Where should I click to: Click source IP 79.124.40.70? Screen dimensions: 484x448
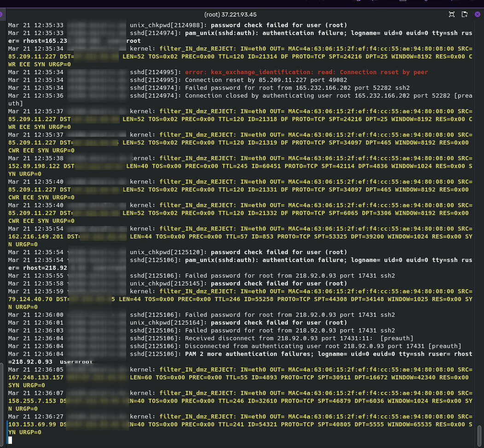(x=30, y=299)
